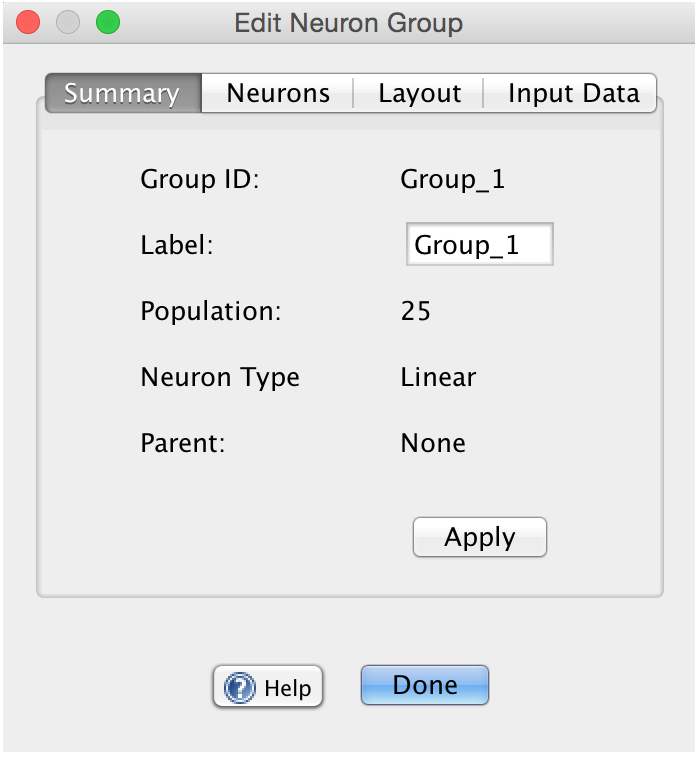
Task: Go to the Input Data tab
Action: pos(573,94)
